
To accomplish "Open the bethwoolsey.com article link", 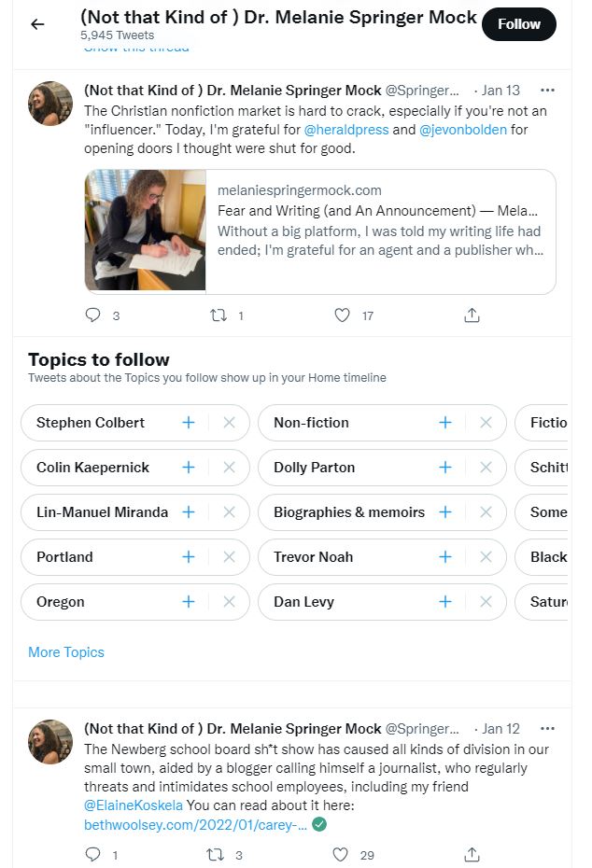I will tap(195, 825).
